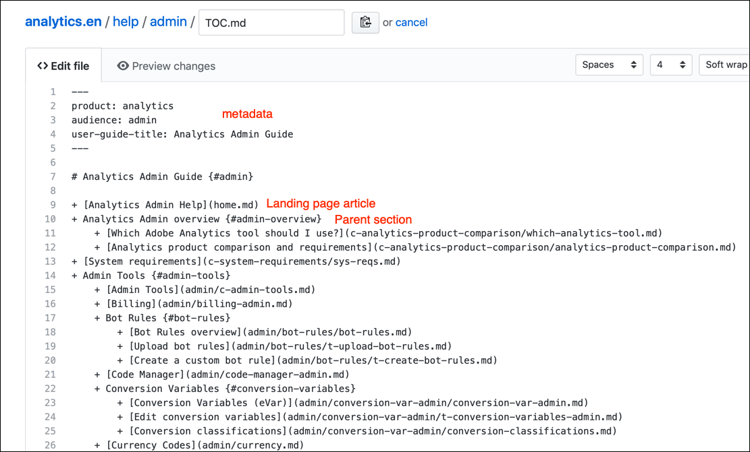This screenshot has width=750, height=452.
Task: Open the Spaces indent mode dropdown
Action: pyautogui.click(x=609, y=65)
